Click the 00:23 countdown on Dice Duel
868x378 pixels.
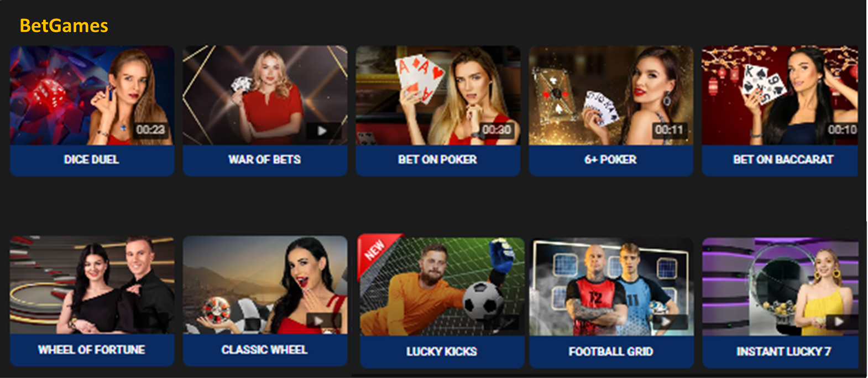click(150, 130)
